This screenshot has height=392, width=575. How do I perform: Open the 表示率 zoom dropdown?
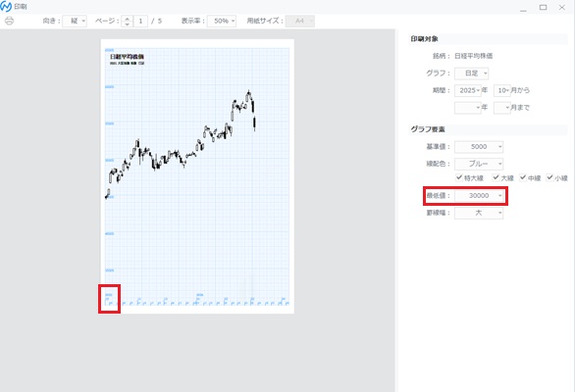pyautogui.click(x=222, y=21)
